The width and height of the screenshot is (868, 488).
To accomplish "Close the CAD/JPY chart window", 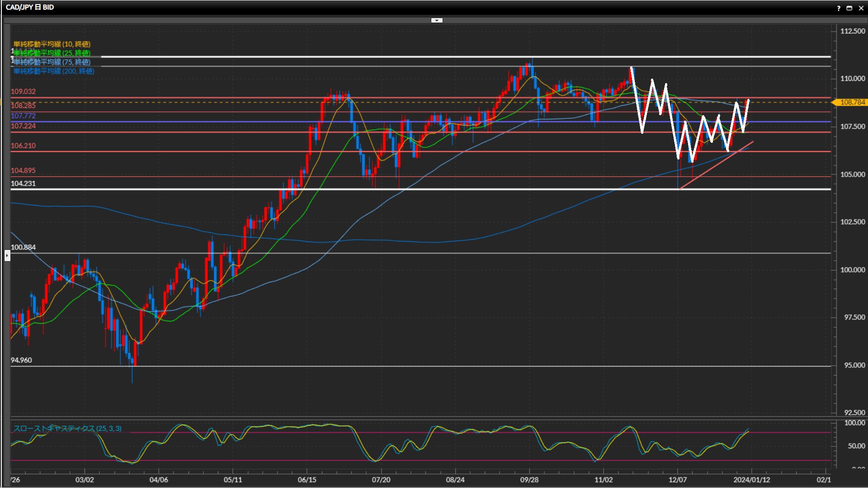I will (861, 8).
